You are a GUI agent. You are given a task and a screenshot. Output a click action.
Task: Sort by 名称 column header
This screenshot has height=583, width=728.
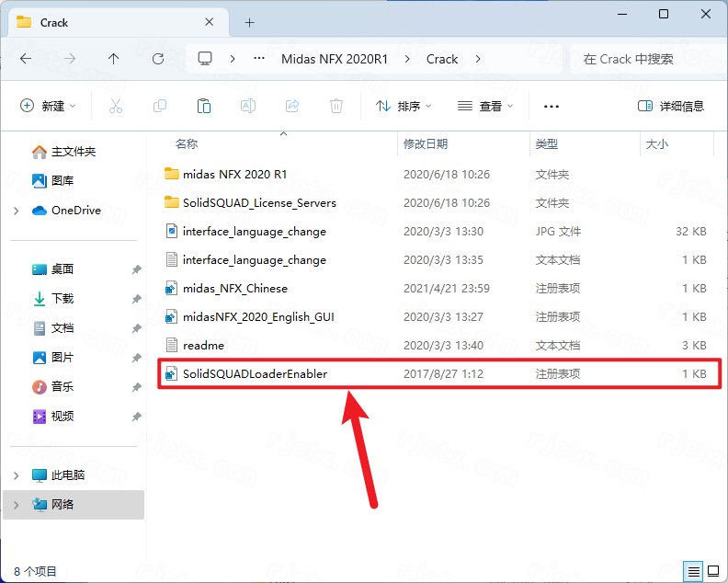[187, 144]
